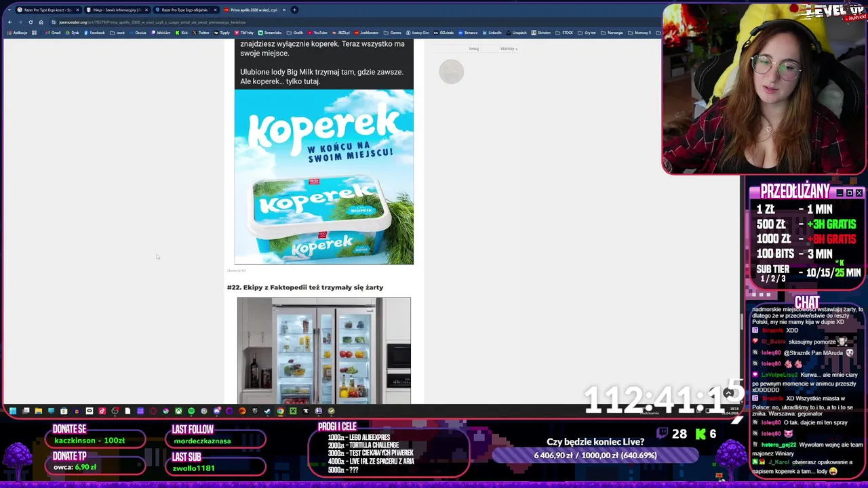Go forward in the browser
The height and width of the screenshot is (488, 868).
coord(20,22)
